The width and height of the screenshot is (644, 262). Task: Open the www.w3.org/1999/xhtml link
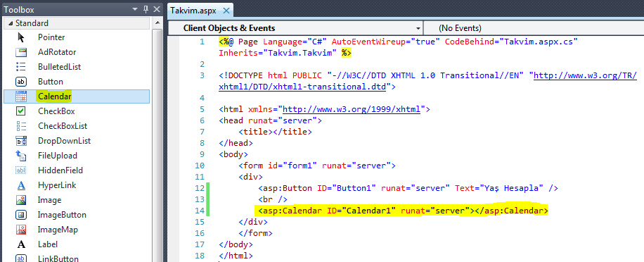[x=352, y=110]
